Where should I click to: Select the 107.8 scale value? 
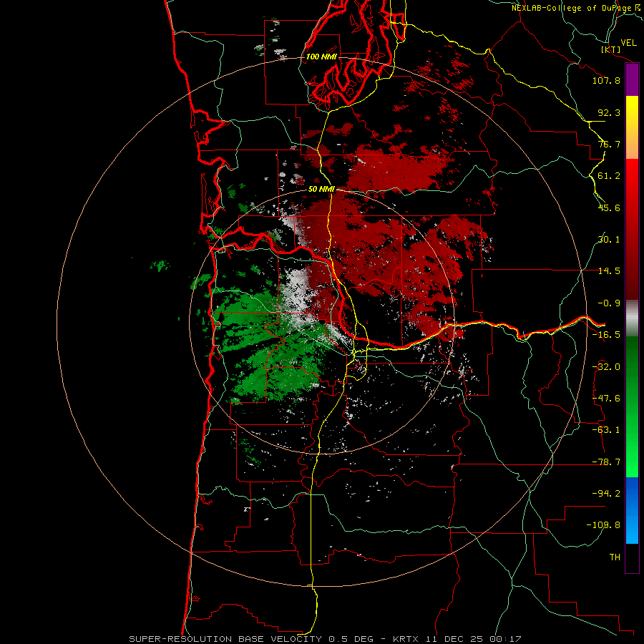tap(606, 80)
